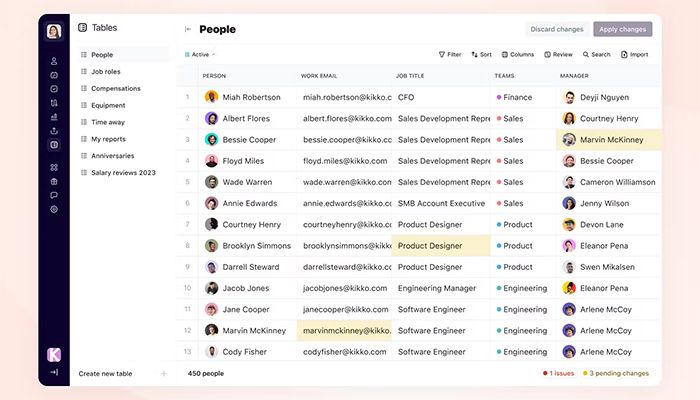This screenshot has width=700, height=400.
Task: Open the settings gear in sidebar
Action: tap(54, 209)
